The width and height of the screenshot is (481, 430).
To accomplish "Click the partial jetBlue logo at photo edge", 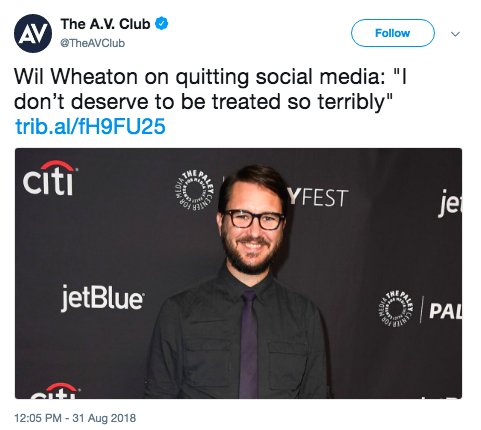I will (x=450, y=203).
